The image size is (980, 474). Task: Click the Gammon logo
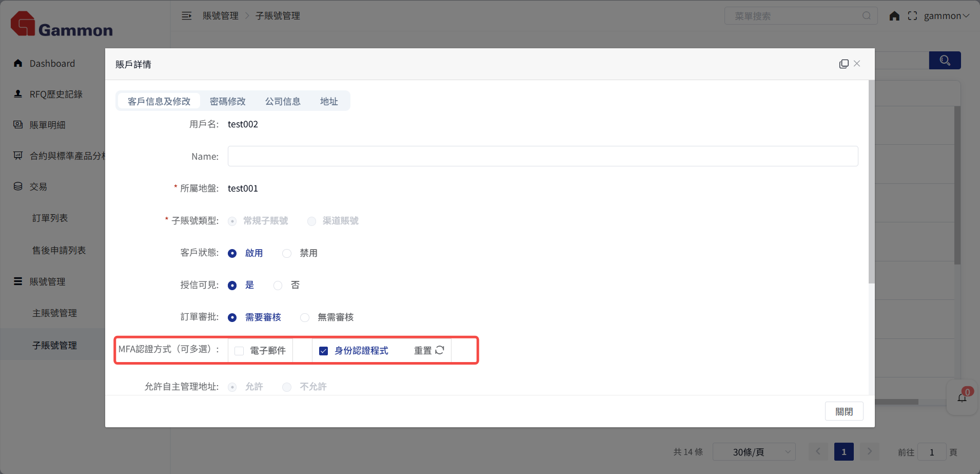pos(62,25)
